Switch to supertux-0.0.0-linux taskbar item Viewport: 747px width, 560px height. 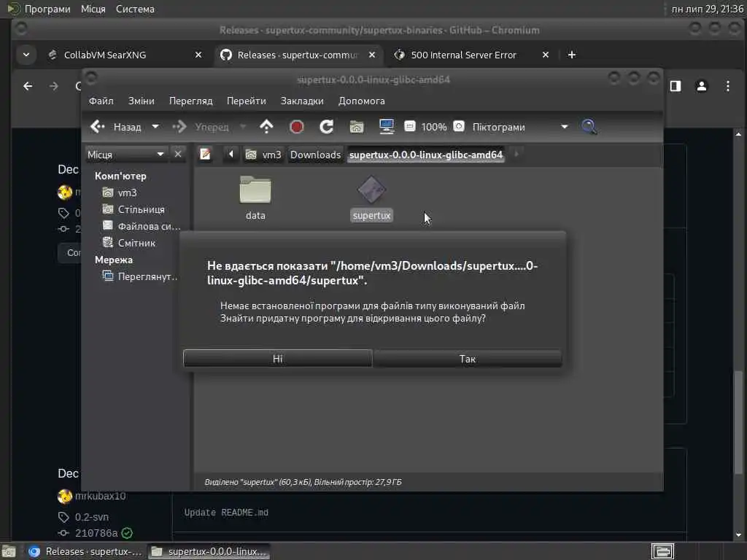click(209, 551)
